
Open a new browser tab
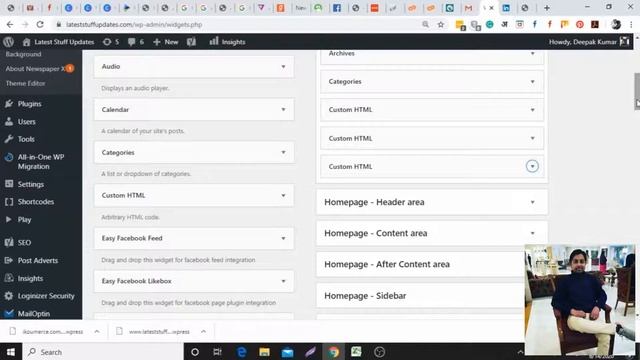click(x=547, y=8)
